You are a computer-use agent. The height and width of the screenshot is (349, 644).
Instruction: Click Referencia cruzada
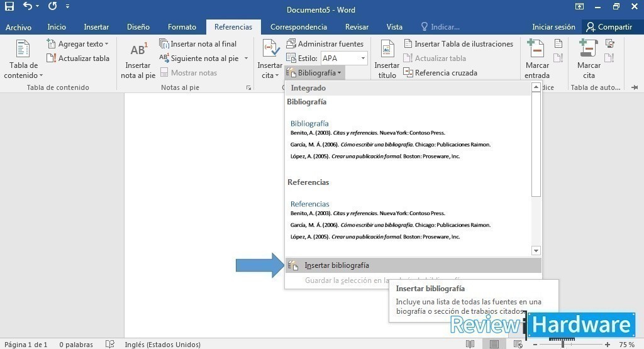click(440, 73)
